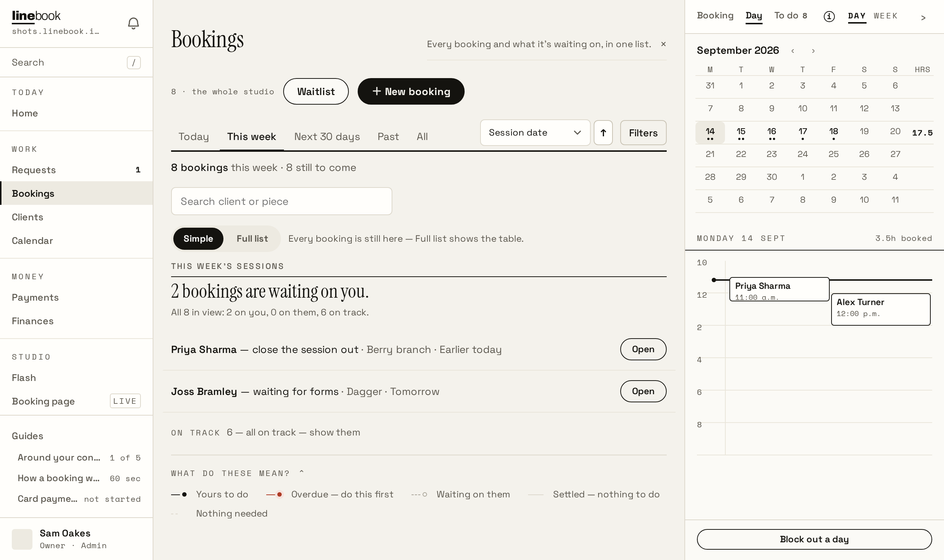
Task: Click Sam Oakes profile avatar
Action: pos(22,539)
